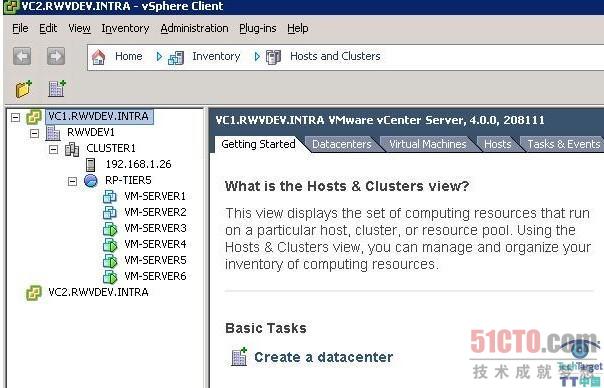Click the VM-SERVER6 powered-on VM icon
The image size is (604, 388).
click(x=110, y=276)
